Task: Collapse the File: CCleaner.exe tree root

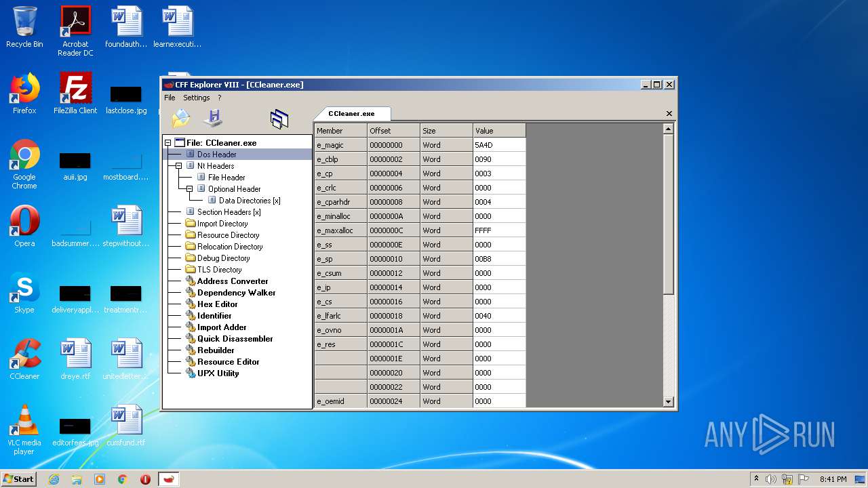Action: [x=167, y=143]
